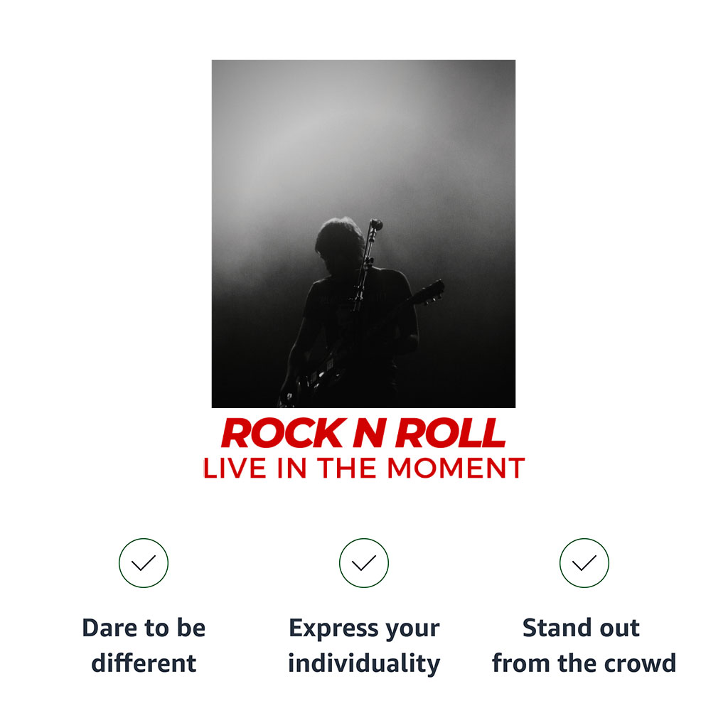Click the checkmark above "Stand out from the crowd"
Screen dimensions: 728x728
pos(584,563)
